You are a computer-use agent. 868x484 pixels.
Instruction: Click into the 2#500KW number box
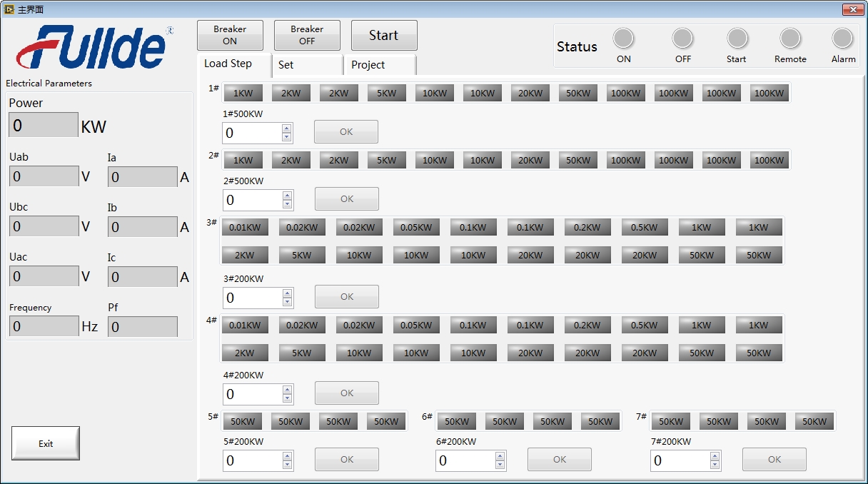pos(253,200)
